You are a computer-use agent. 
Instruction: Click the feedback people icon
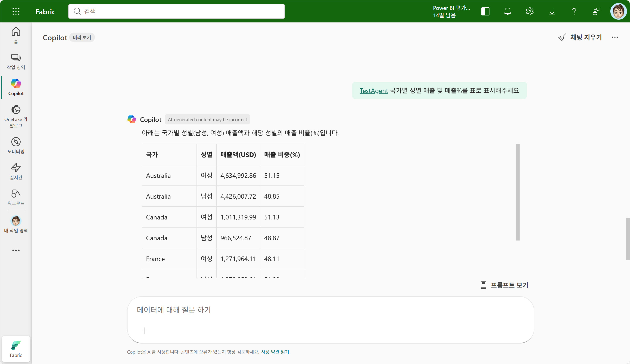(596, 11)
